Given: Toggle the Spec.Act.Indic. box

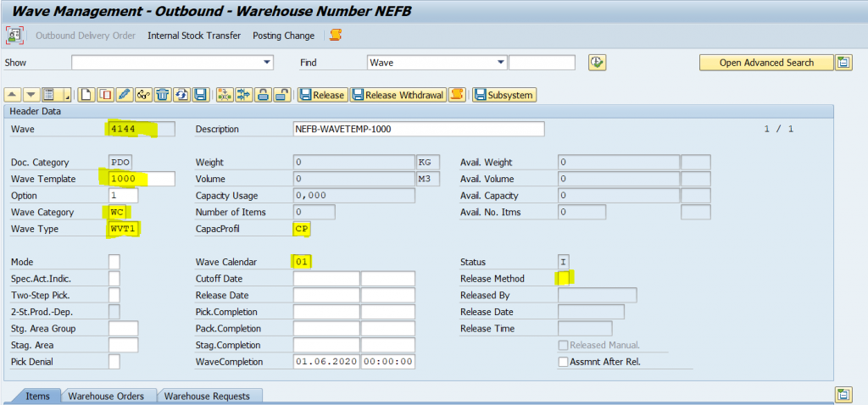Looking at the screenshot, I should [x=114, y=278].
